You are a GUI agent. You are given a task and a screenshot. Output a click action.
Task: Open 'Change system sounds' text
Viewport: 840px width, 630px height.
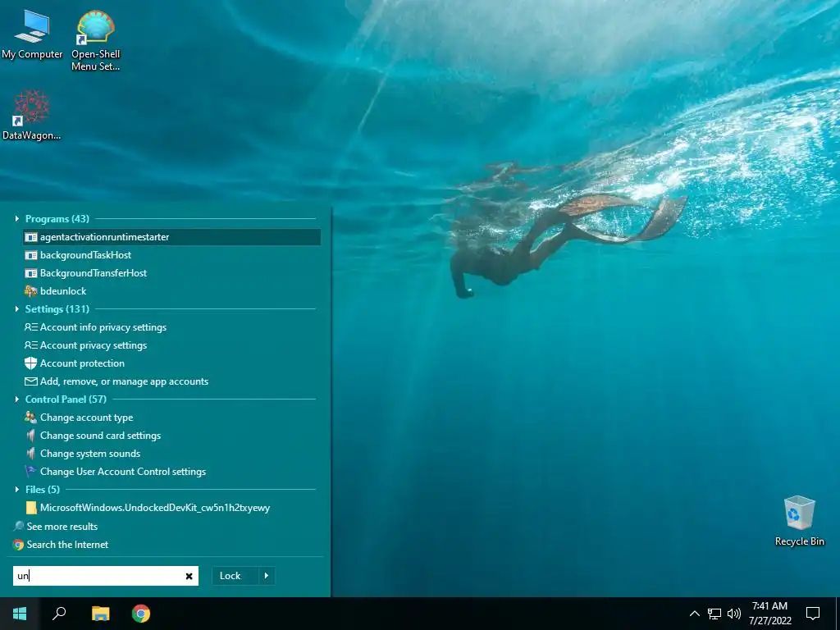[90, 454]
